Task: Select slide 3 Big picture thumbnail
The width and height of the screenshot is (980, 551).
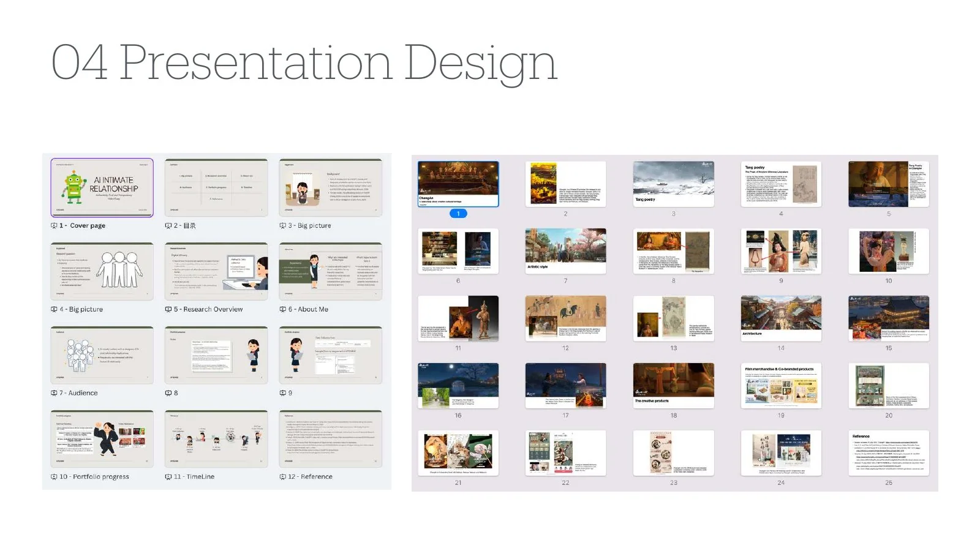Action: click(x=331, y=187)
